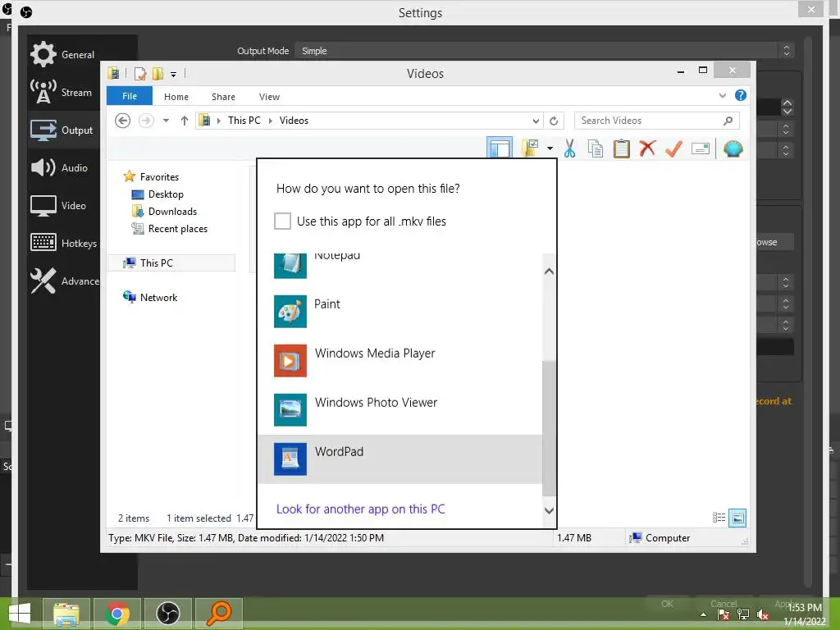Screen dimensions: 840x630
Task: Click the Cut scissors icon in Explorer toolbar
Action: (x=569, y=148)
